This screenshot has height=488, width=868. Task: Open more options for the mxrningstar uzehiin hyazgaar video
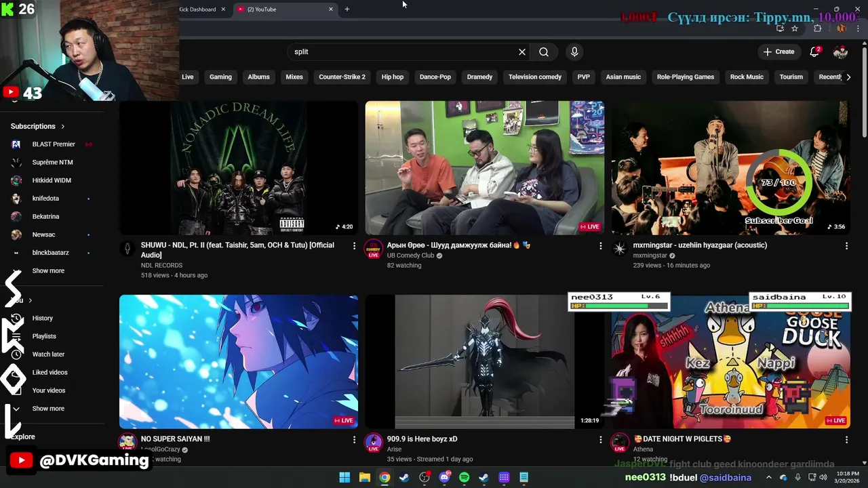coord(846,246)
